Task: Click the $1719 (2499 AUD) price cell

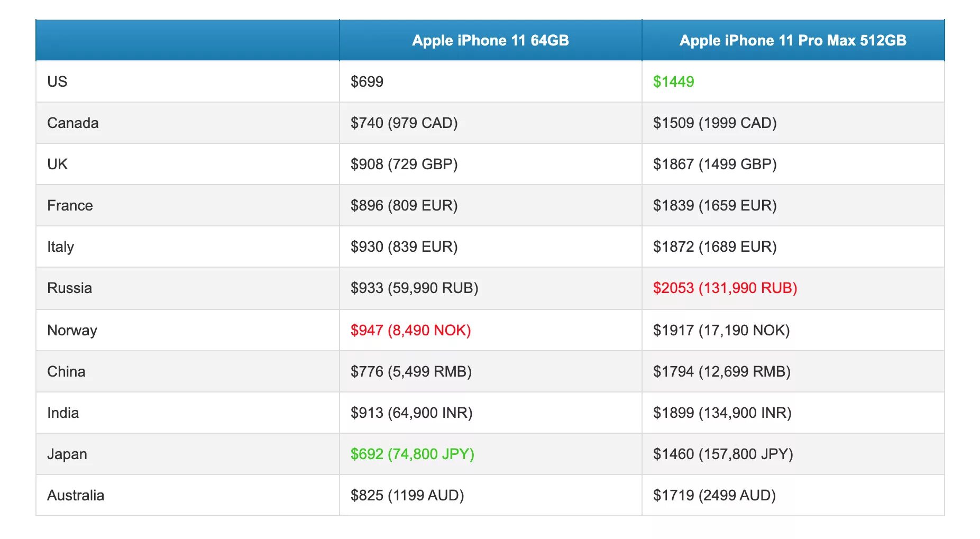Action: 713,496
